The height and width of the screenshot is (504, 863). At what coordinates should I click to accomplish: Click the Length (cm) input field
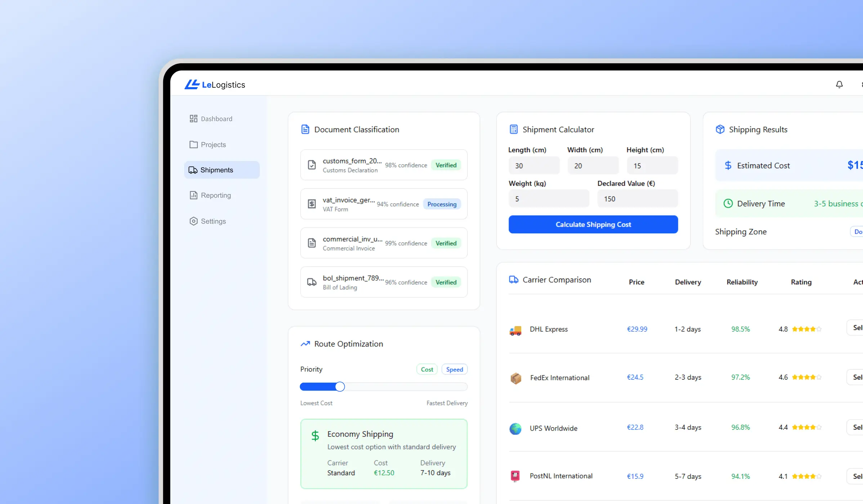point(534,165)
